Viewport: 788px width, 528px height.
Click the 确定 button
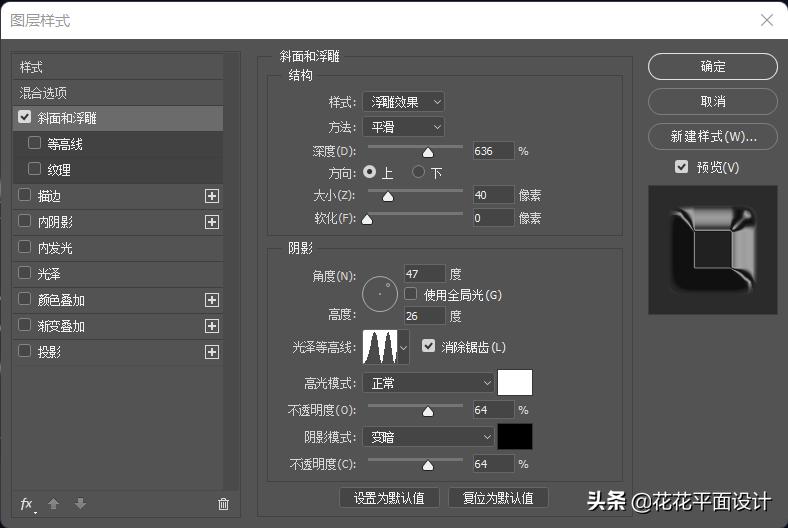713,66
